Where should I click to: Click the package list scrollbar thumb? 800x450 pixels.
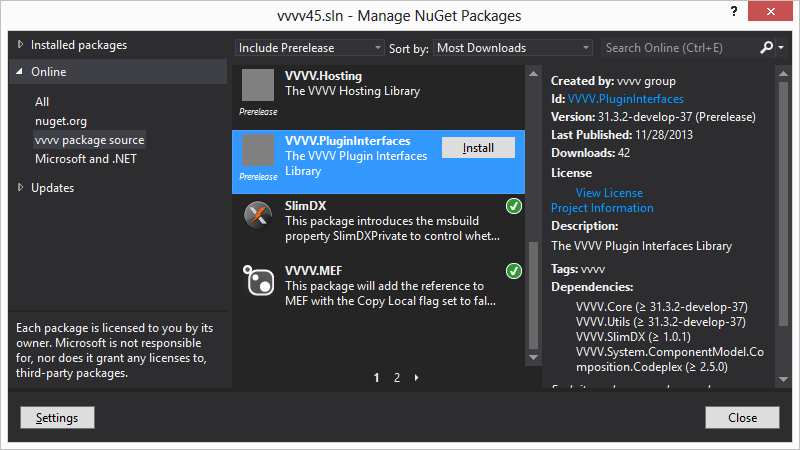(x=534, y=296)
